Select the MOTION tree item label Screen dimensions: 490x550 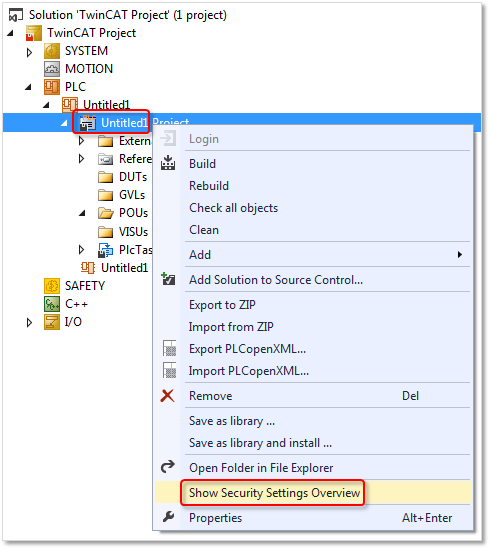(89, 69)
